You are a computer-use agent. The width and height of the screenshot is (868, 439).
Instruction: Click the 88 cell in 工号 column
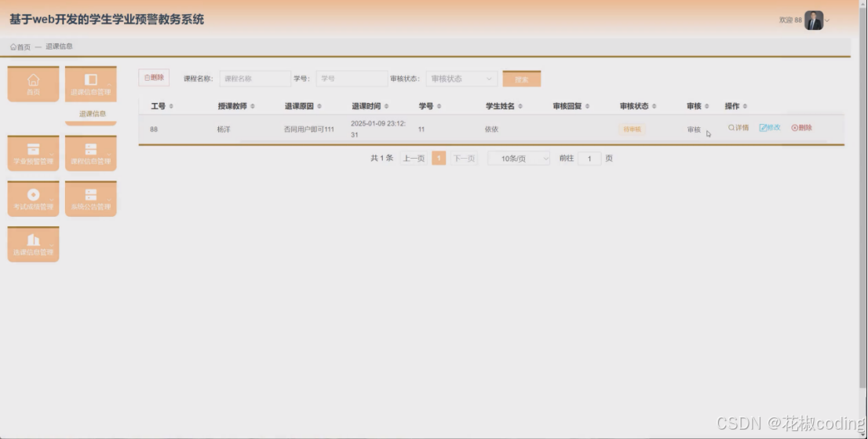[154, 130]
